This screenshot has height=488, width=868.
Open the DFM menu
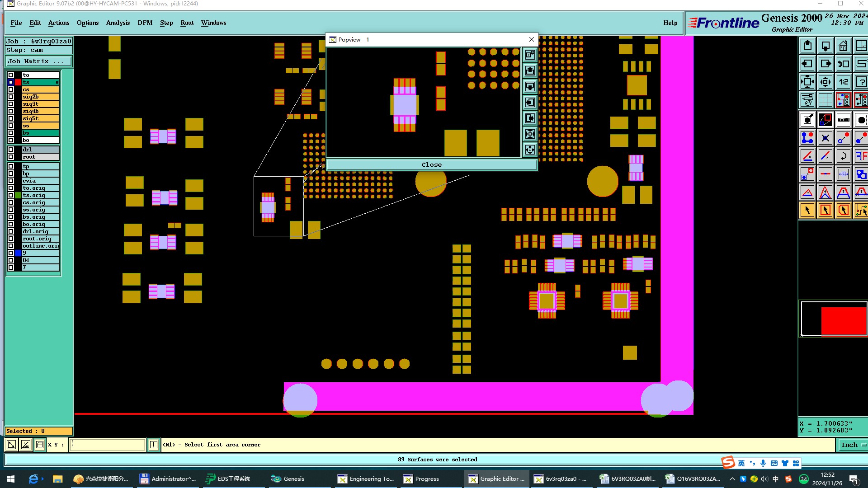(x=145, y=23)
